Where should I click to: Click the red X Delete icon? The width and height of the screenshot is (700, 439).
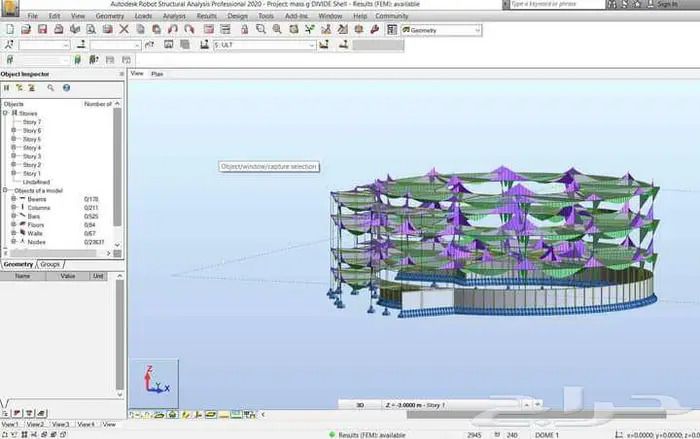pyautogui.click(x=124, y=30)
